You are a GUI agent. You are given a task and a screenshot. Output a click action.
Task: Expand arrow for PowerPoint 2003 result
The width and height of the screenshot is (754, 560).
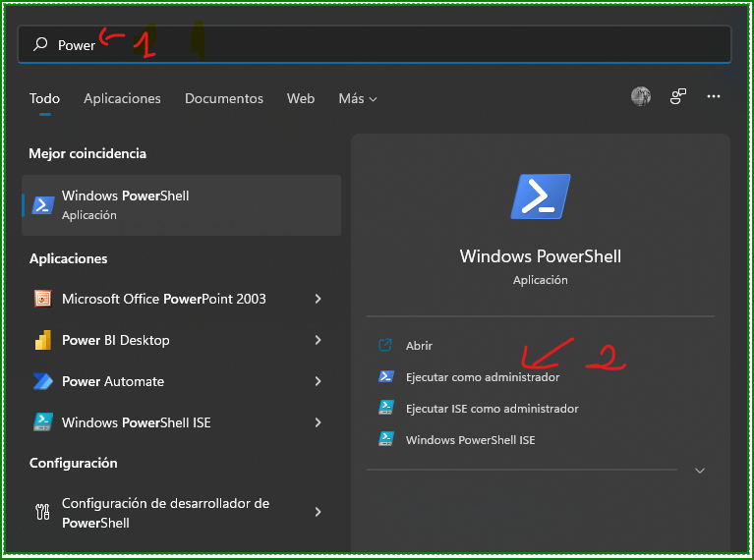pyautogui.click(x=318, y=299)
